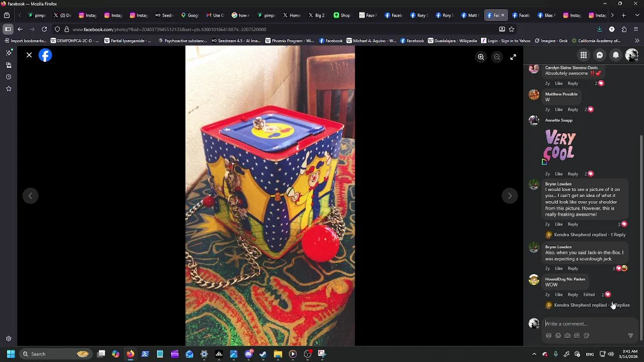Open the list all tabs dropdown
The image size is (644, 362).
[636, 15]
